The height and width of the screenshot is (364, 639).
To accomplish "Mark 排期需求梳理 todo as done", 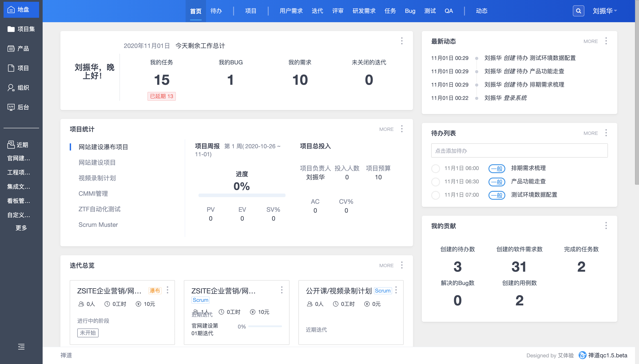I will pos(435,168).
